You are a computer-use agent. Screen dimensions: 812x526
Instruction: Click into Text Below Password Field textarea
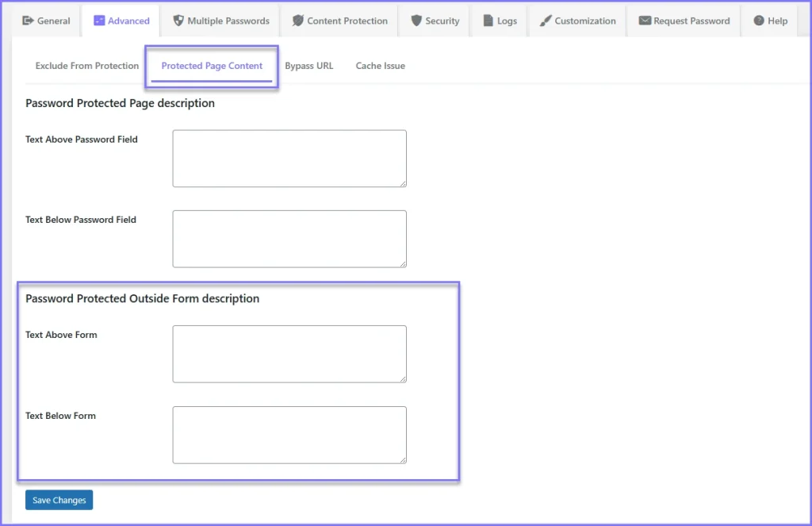click(x=289, y=239)
